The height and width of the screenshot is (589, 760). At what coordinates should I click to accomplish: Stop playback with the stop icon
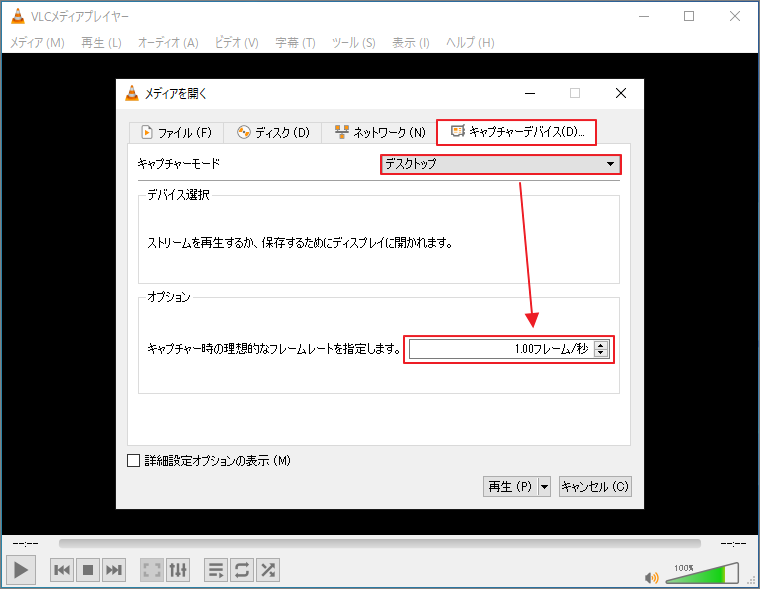click(88, 570)
